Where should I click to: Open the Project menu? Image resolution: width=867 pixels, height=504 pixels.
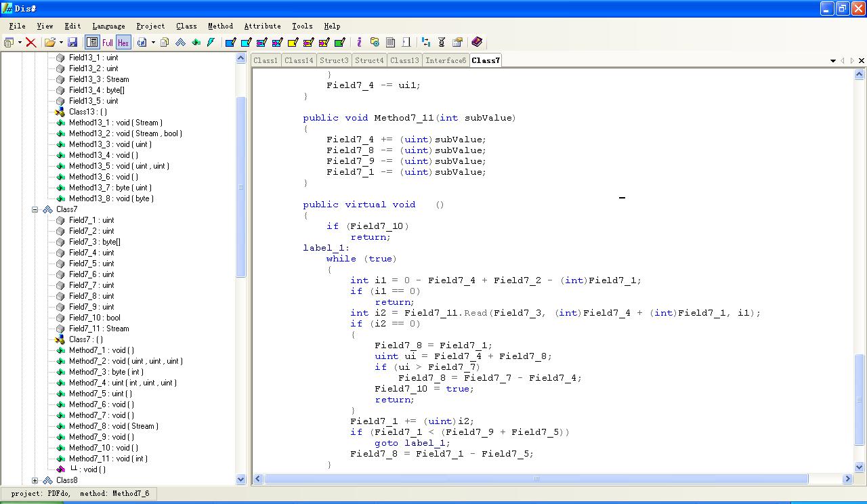pyautogui.click(x=150, y=26)
